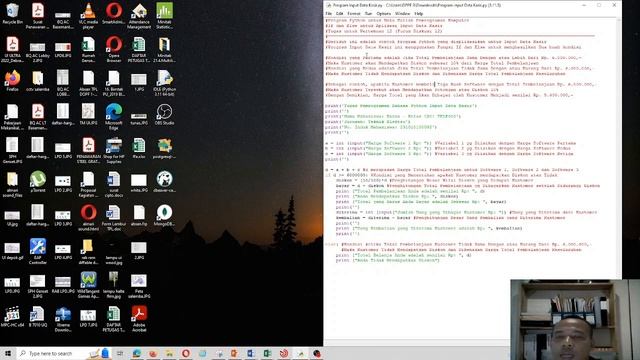Select the Rumah Dense Excel file
640x360 pixels.
pos(88,49)
